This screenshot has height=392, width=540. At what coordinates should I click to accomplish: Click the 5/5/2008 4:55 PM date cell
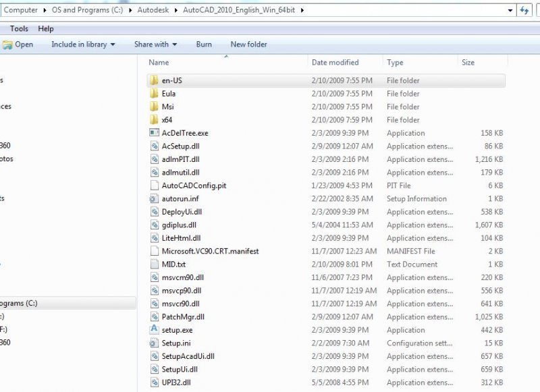pyautogui.click(x=340, y=383)
